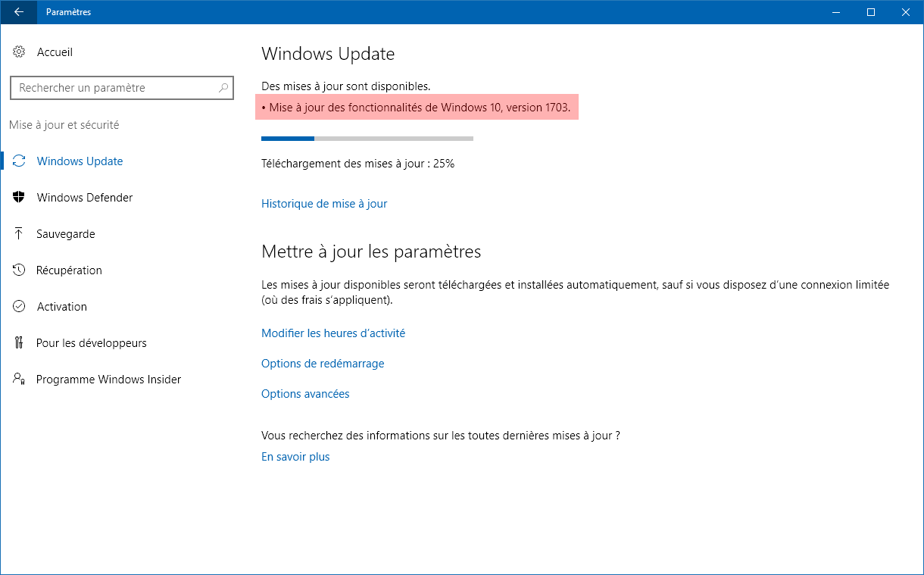Maximize the Paramètres window
This screenshot has height=575, width=924.
point(871,12)
